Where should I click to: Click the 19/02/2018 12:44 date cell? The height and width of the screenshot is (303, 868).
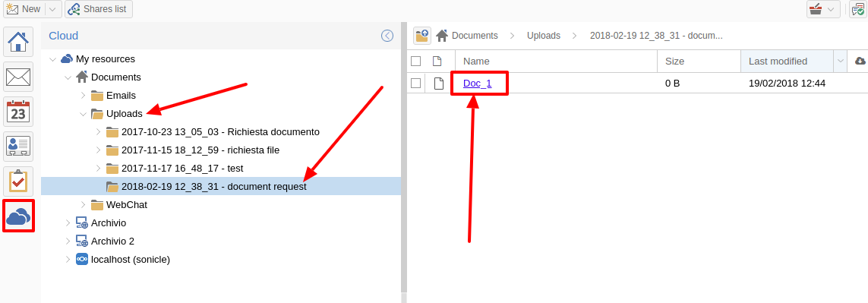pyautogui.click(x=787, y=84)
